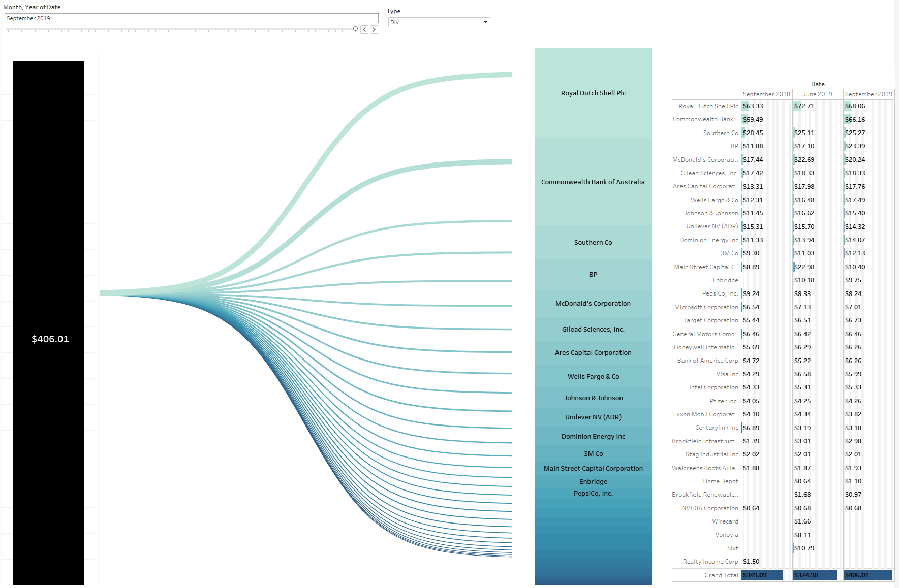Click the September 2019 table column header
899x588 pixels.
[x=869, y=94]
